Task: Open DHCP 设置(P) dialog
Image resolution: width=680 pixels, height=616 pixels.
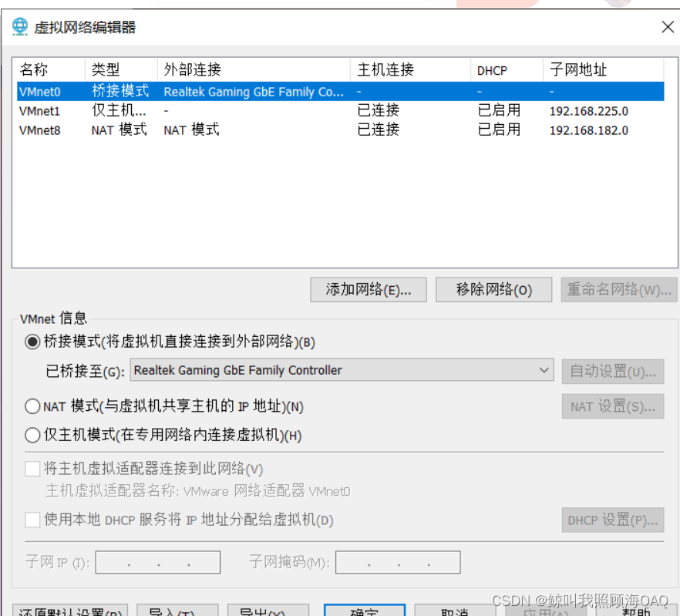Action: (613, 520)
